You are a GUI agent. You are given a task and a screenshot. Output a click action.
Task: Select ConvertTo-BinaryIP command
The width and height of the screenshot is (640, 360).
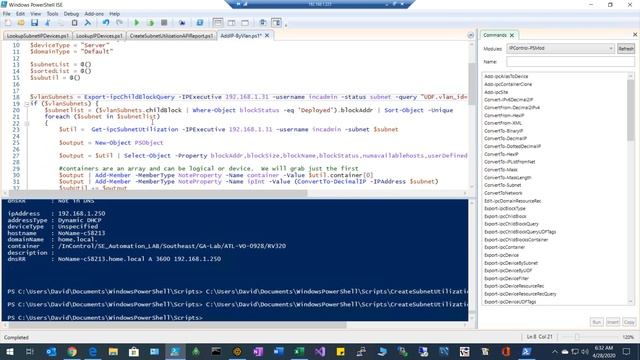click(503, 131)
